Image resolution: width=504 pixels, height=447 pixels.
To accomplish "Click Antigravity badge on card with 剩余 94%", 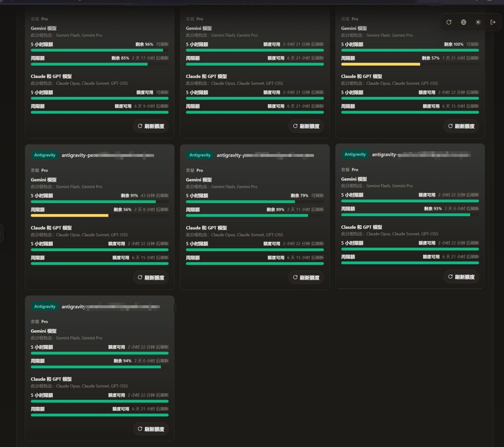I will pyautogui.click(x=45, y=306).
